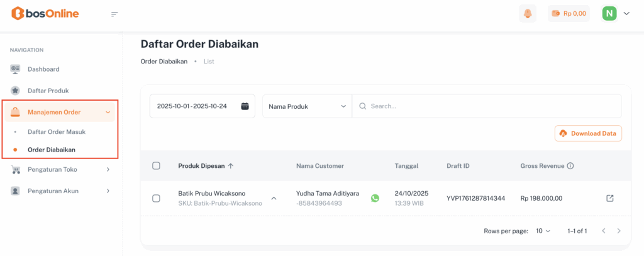The image size is (644, 256).
Task: Focus the Search input field
Action: click(x=491, y=106)
